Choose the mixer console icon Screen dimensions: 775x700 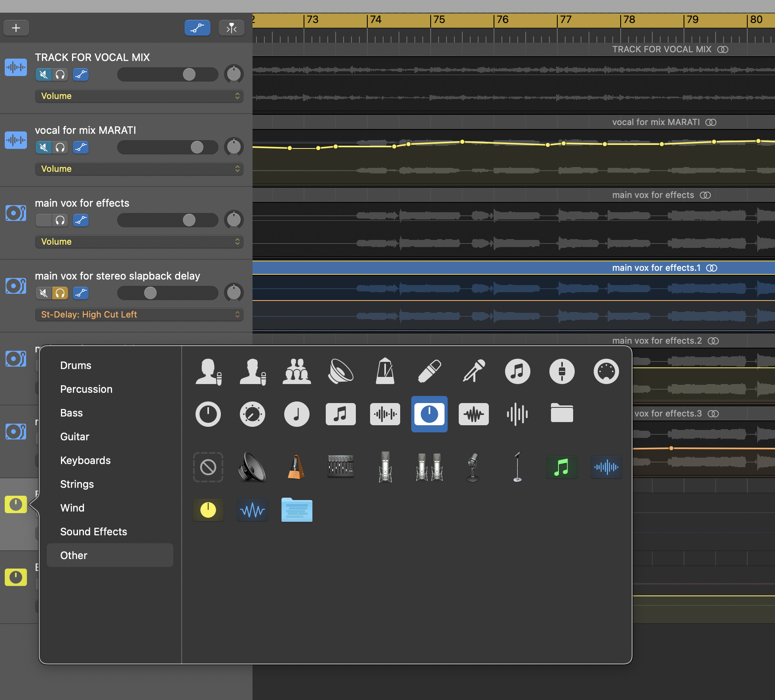point(340,466)
